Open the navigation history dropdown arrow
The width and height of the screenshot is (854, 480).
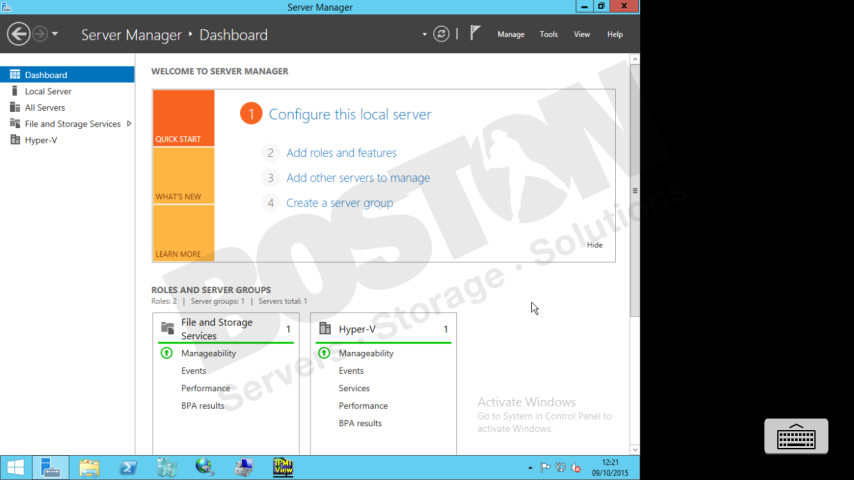(x=55, y=34)
